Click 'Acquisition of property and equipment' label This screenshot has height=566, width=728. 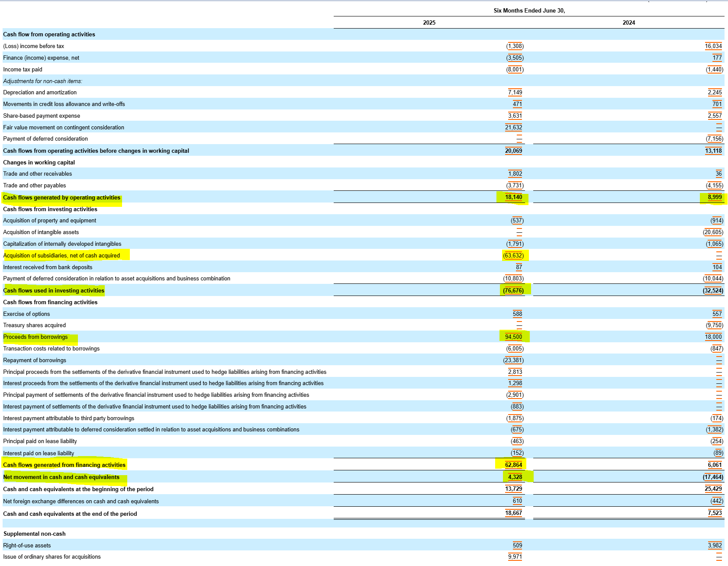point(50,221)
